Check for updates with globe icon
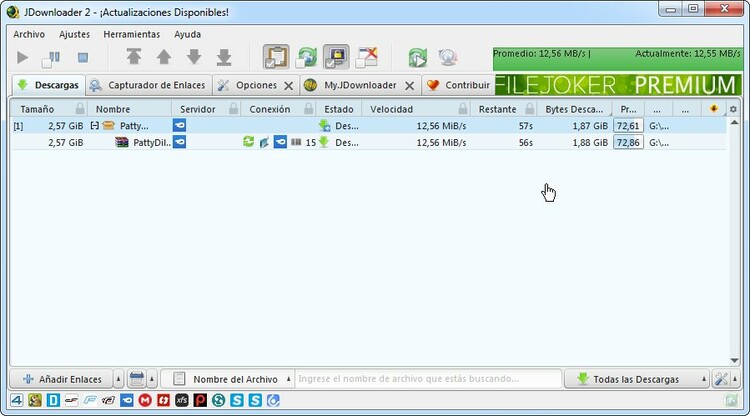Viewport: 750px width, 416px height. (x=447, y=57)
